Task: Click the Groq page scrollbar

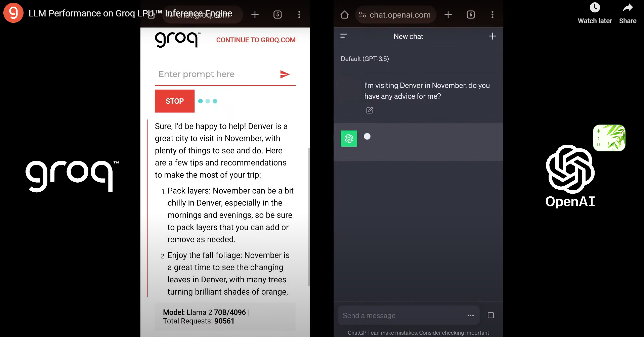Action: click(309, 215)
